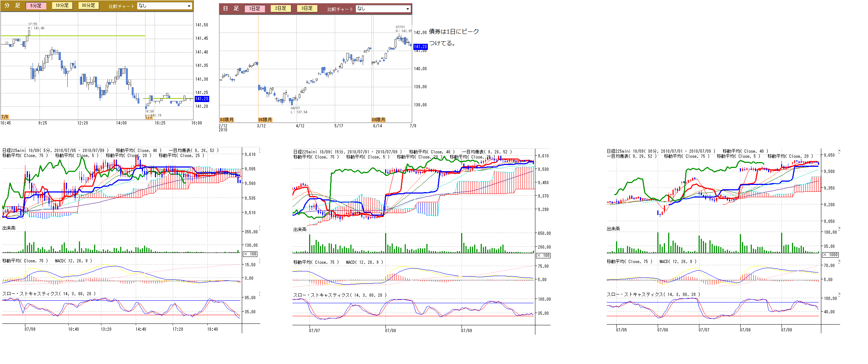Select the 1日足 daily chart tab
The height and width of the screenshot is (364, 868).
(x=254, y=8)
